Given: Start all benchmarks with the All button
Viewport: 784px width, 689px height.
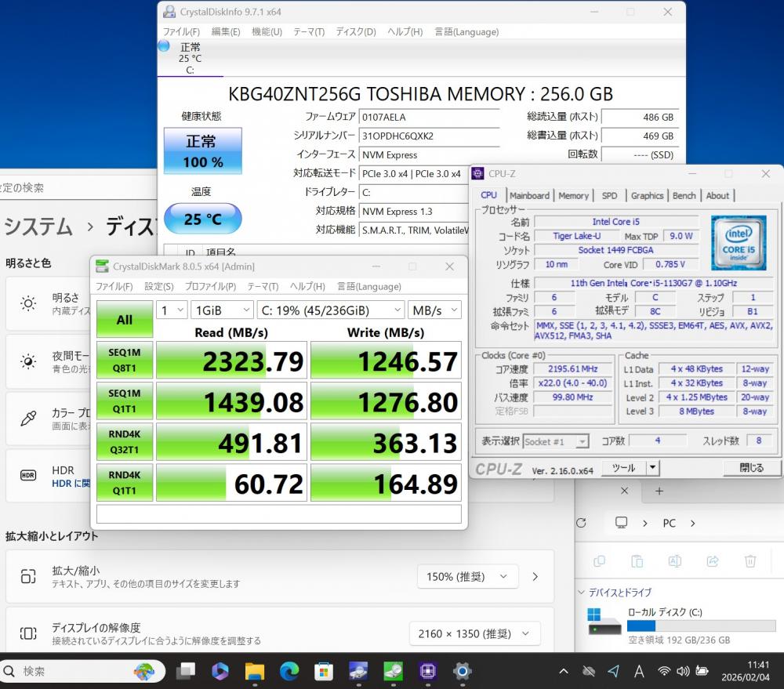Looking at the screenshot, I should [125, 320].
